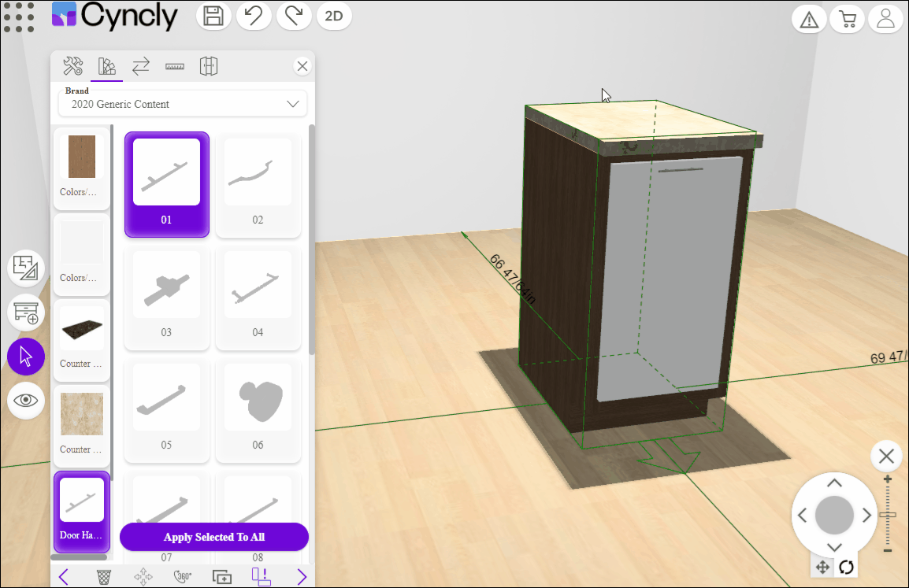The image size is (909, 588).
Task: Select the beige Counter category
Action: (82, 425)
